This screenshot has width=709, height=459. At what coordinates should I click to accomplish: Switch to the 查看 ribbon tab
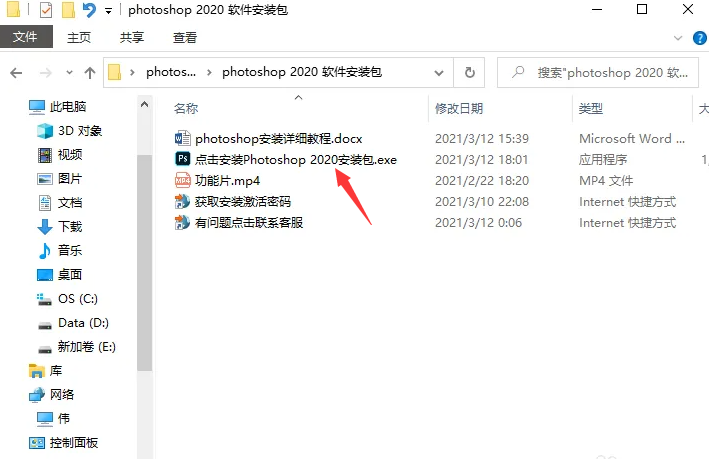click(184, 38)
